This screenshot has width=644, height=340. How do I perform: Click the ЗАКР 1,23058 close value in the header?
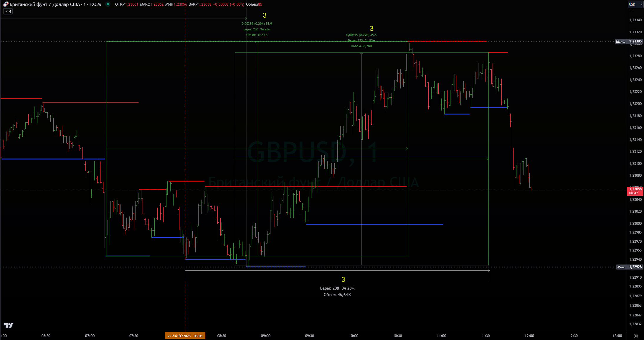[200, 4]
